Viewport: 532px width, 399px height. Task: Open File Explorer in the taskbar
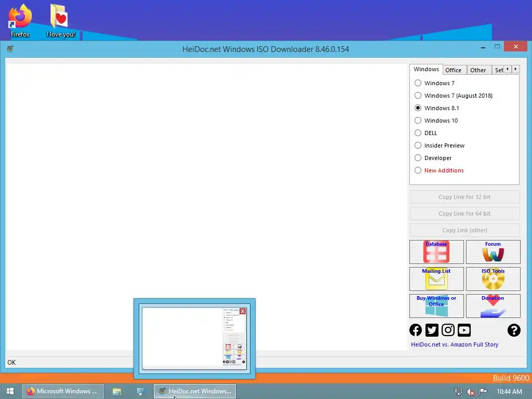point(117,391)
